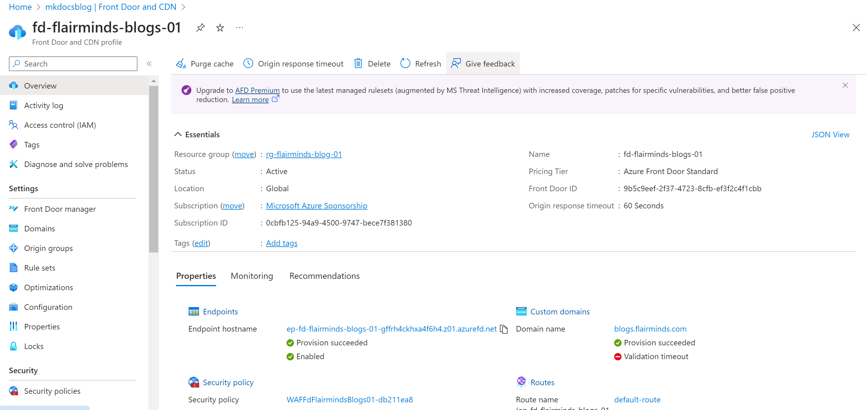Select Overview in the sidebar
Screen dimensions: 868x410
74,85
